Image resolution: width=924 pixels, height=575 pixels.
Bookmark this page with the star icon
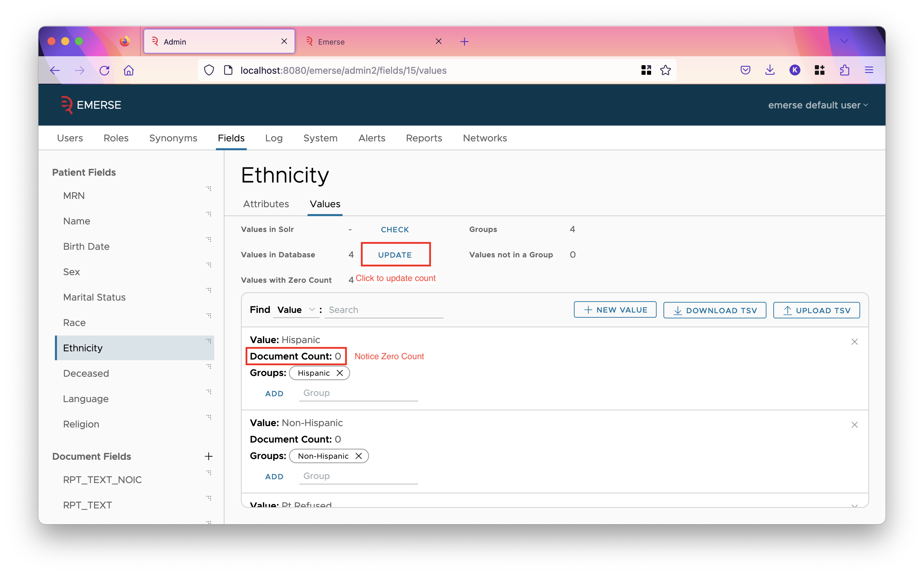pyautogui.click(x=665, y=70)
